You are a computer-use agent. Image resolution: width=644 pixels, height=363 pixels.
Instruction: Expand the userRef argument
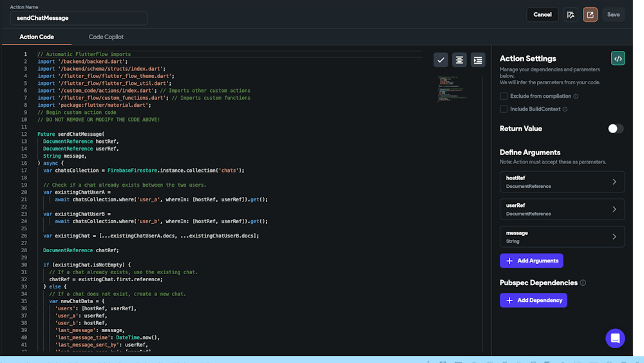pos(614,209)
